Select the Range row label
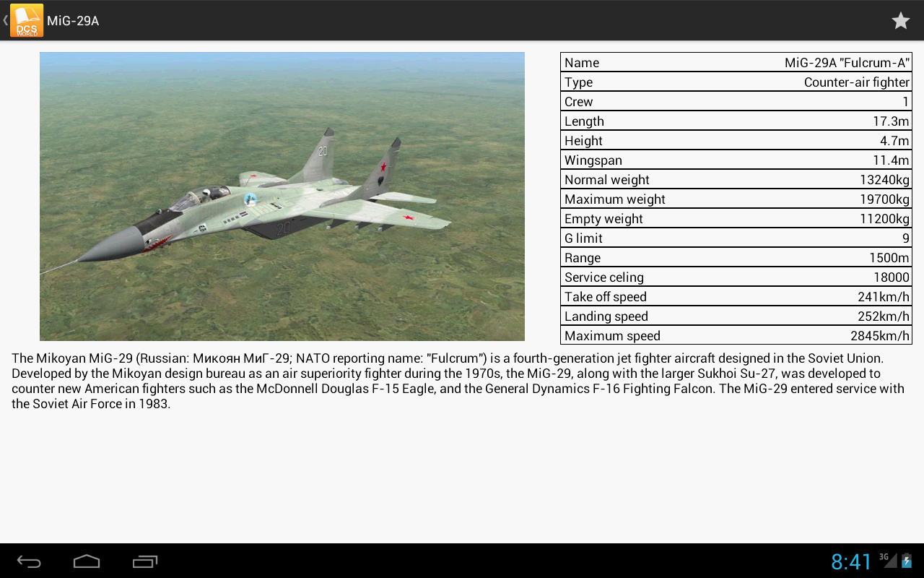This screenshot has width=924, height=578. tap(583, 258)
